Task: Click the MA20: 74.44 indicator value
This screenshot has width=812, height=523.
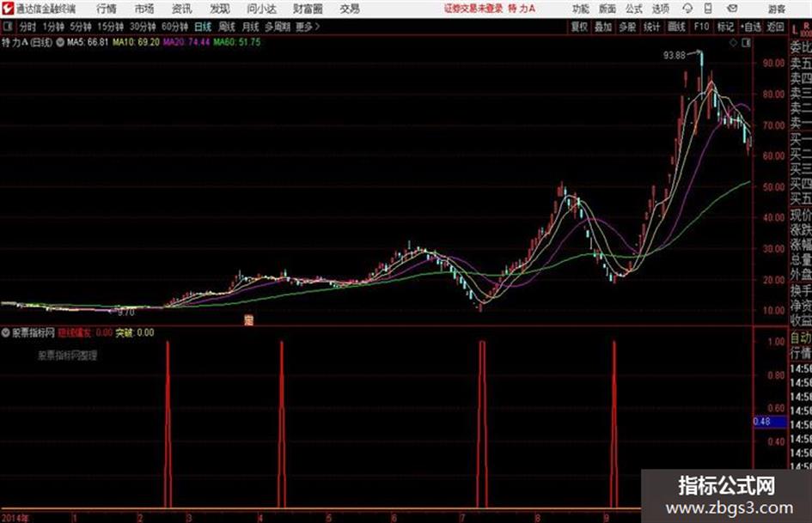Action: point(186,42)
